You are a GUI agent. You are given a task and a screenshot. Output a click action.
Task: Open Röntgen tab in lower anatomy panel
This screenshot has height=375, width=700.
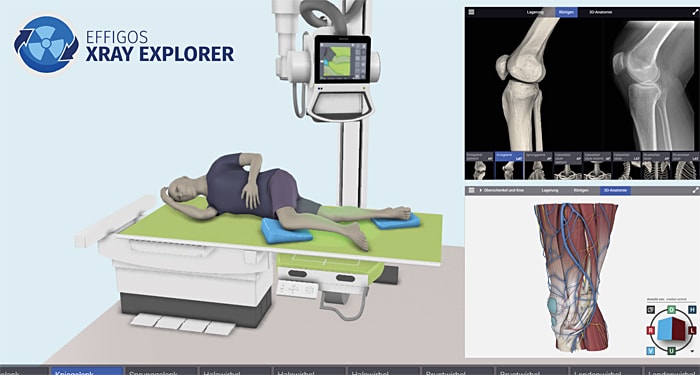(581, 191)
